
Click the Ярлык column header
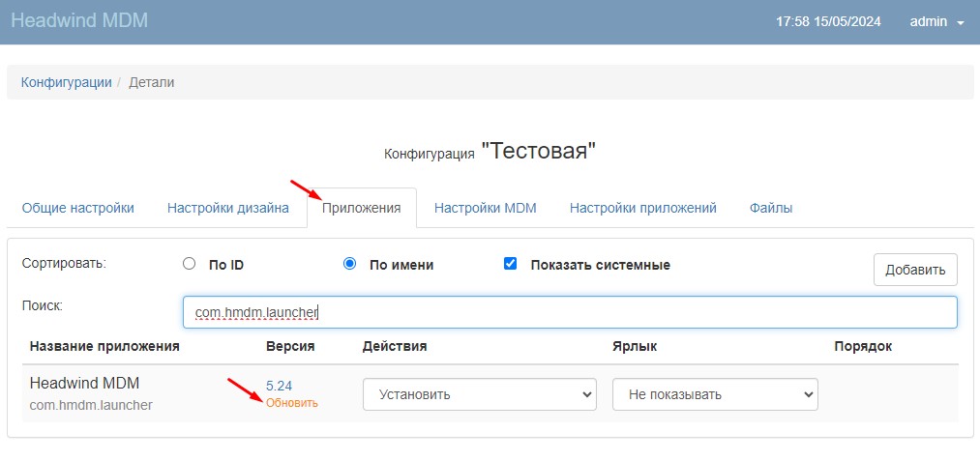tap(635, 346)
